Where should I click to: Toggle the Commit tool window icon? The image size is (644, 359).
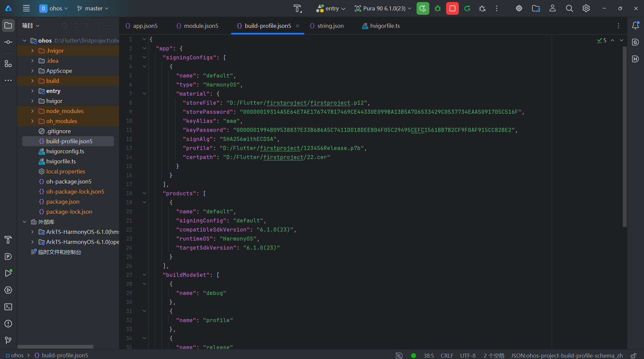[x=8, y=42]
